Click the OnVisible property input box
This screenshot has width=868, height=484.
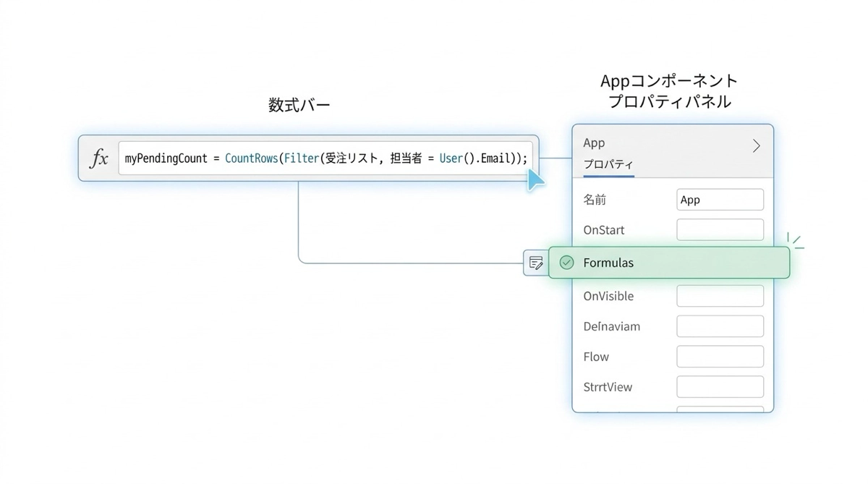click(720, 296)
